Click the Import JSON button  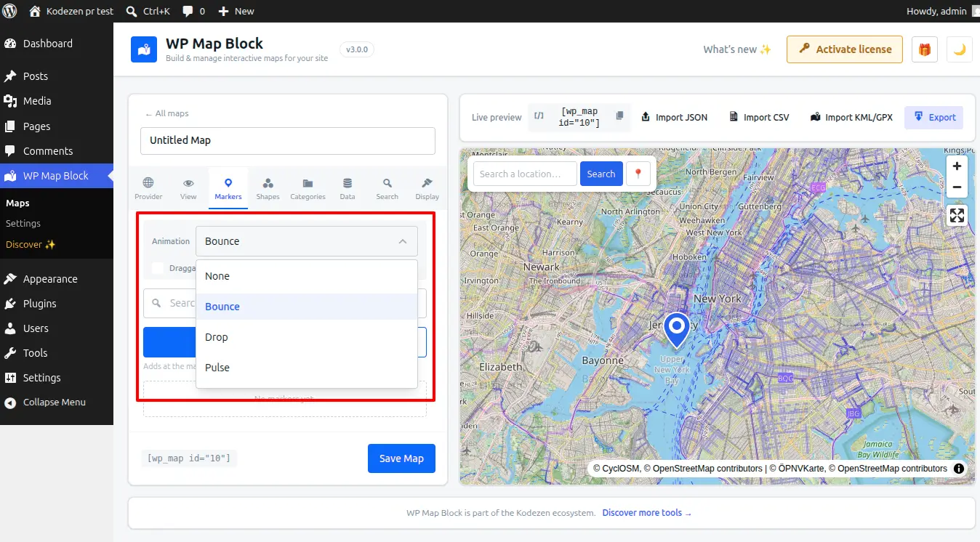[673, 117]
